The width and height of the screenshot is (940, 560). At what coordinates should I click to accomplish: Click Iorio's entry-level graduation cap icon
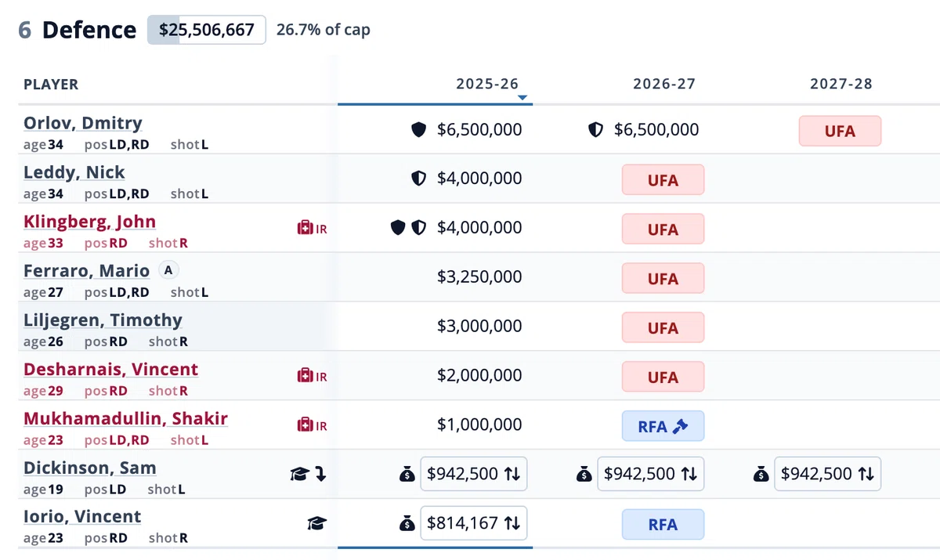click(x=317, y=523)
